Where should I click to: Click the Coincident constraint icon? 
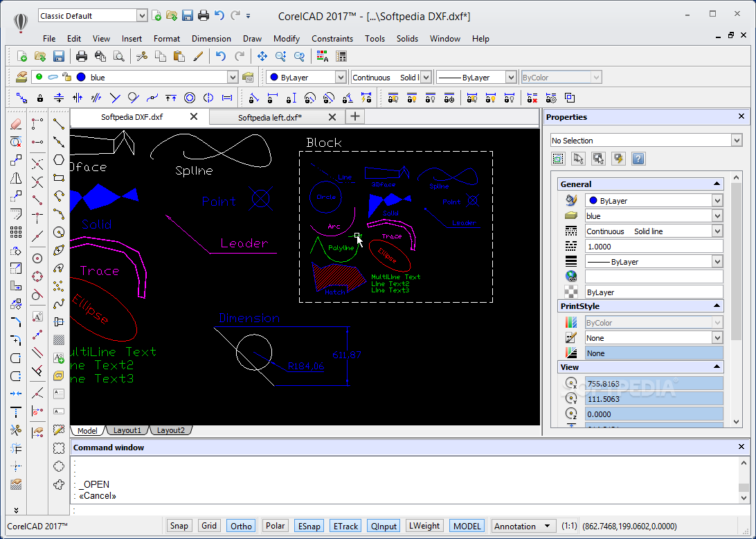click(21, 98)
